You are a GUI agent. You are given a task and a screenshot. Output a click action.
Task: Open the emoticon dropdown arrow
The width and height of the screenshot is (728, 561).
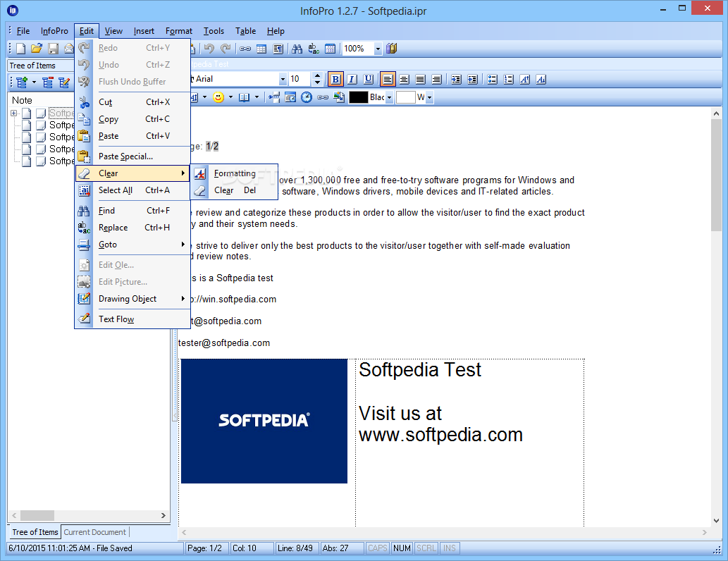[230, 97]
